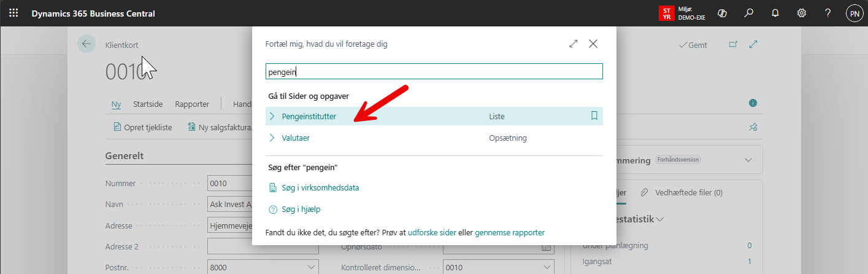868x274 pixels.
Task: Expand the Pengeinstitutter result chevron
Action: tap(272, 116)
